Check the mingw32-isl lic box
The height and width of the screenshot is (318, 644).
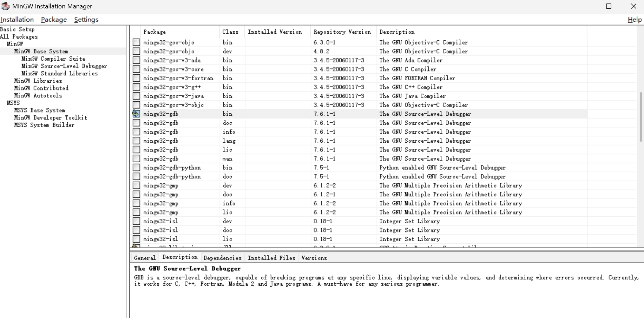pyautogui.click(x=136, y=239)
